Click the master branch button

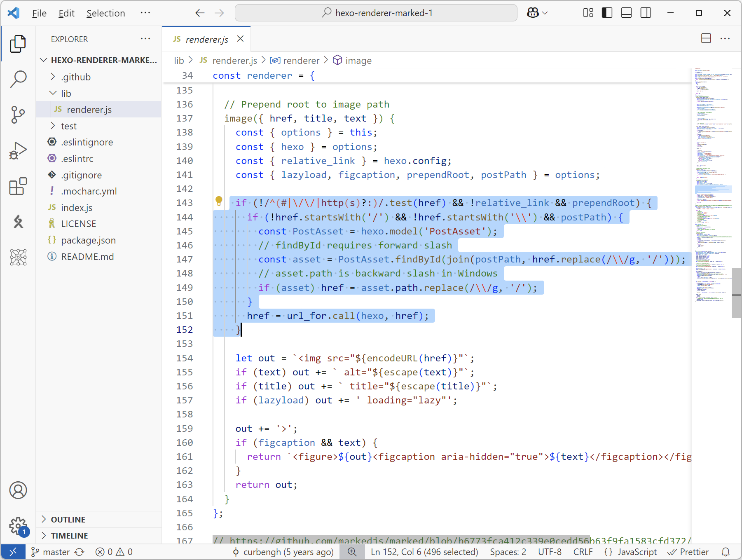[x=51, y=552]
